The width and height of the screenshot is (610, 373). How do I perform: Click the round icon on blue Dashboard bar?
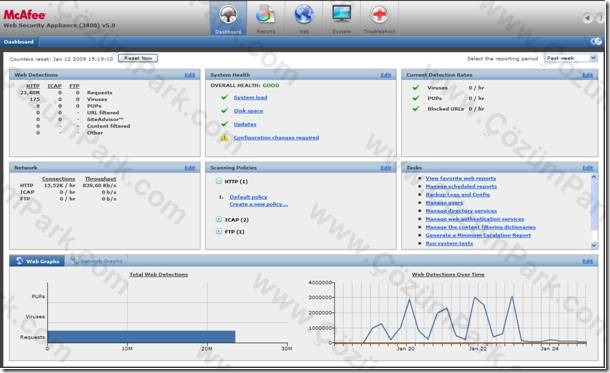596,41
